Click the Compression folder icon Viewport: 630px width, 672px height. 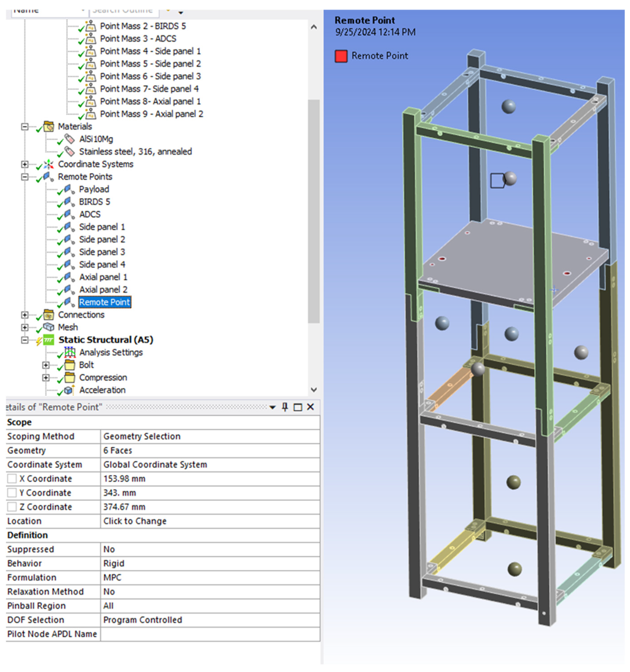[70, 378]
